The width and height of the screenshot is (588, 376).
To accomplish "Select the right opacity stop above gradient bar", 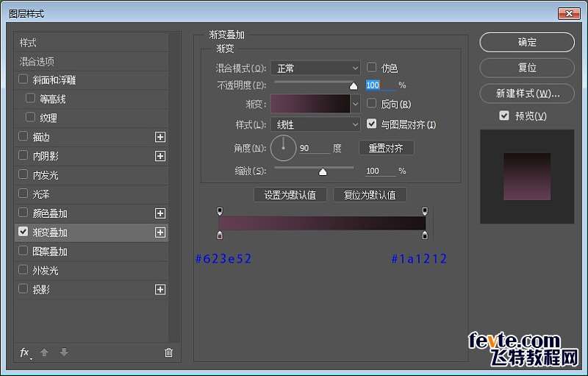I will click(425, 211).
